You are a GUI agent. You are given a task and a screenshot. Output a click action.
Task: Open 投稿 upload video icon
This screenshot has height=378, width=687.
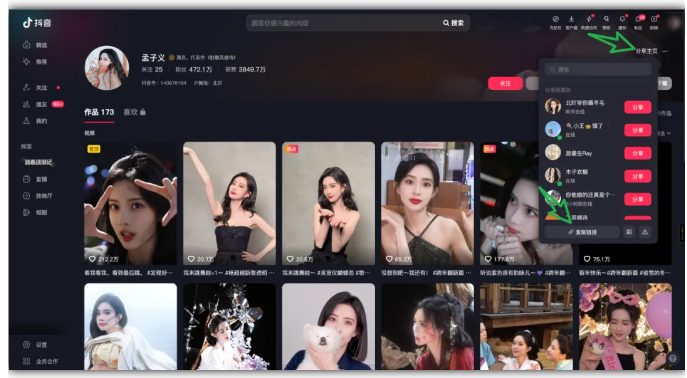click(654, 22)
